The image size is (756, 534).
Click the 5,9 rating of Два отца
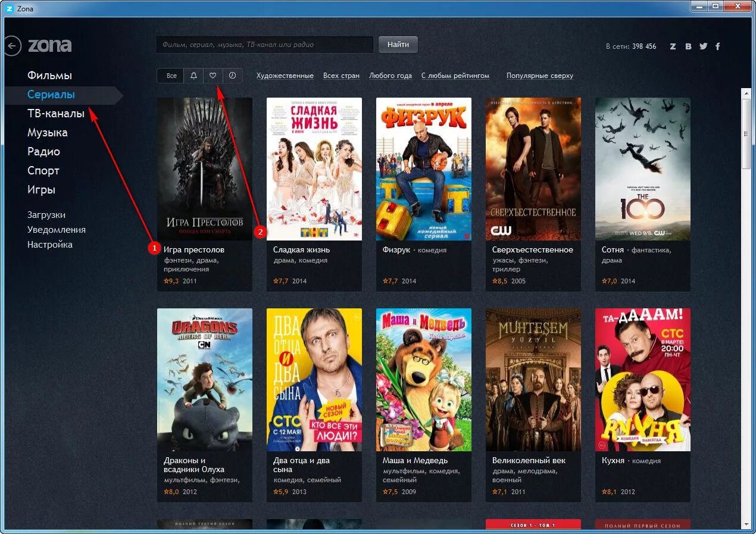(x=281, y=492)
